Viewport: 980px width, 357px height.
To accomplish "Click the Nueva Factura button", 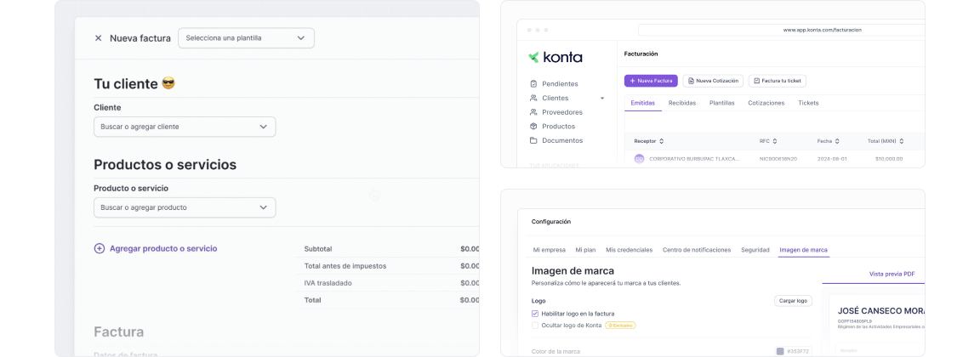I will (651, 81).
